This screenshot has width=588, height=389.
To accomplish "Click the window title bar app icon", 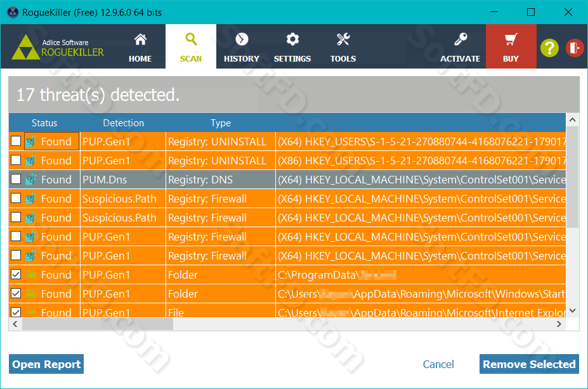I will point(13,13).
